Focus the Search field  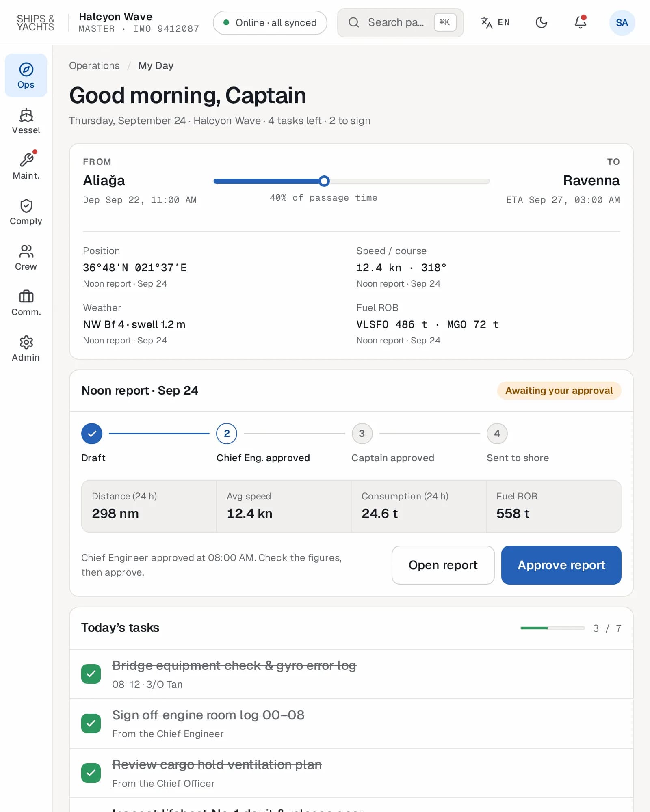click(x=401, y=23)
